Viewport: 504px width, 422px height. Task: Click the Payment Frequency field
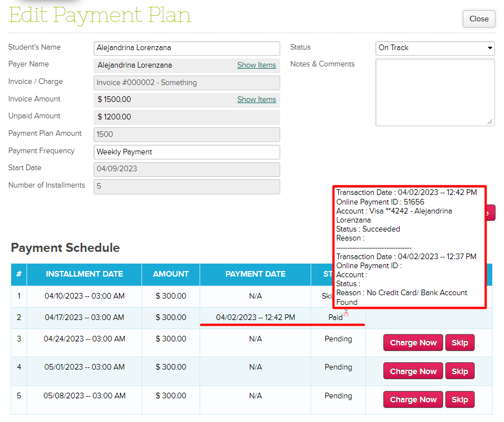tap(187, 152)
